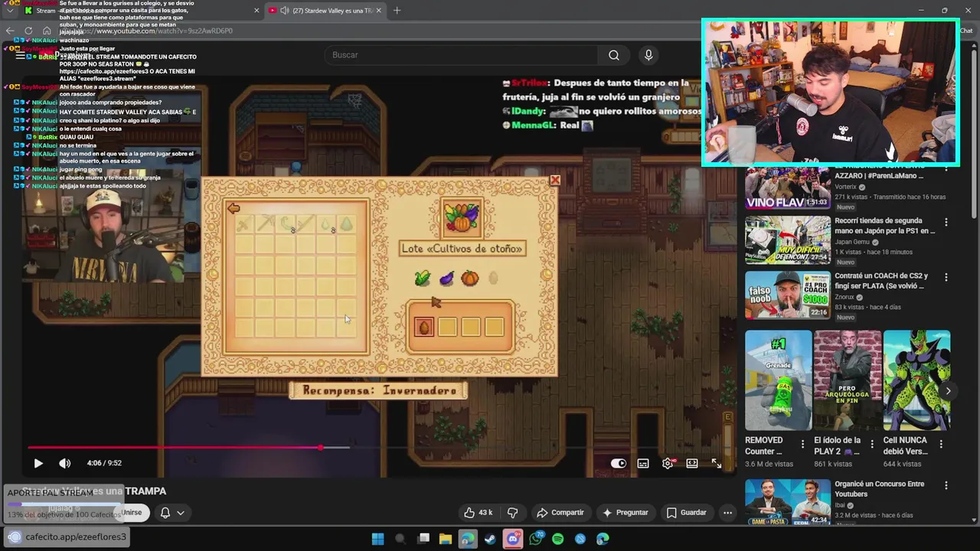980x551 pixels.
Task: Click the Recorrí tiendas de segunda mano title
Action: (885, 226)
